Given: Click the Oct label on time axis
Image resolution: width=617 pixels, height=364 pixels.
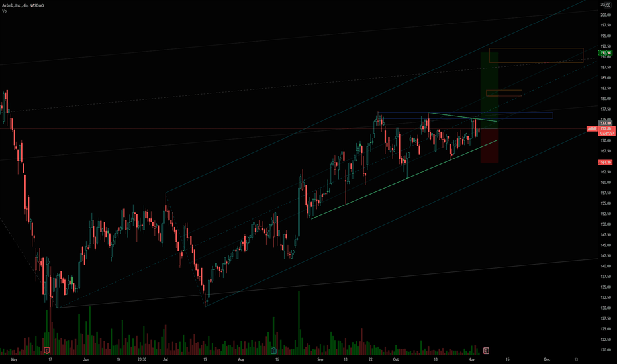Looking at the screenshot, I should point(396,359).
